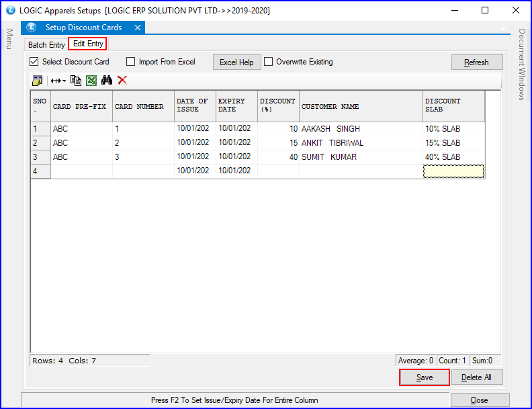The width and height of the screenshot is (532, 409).
Task: Click the empty Customer Name cell in row 4
Action: click(361, 171)
